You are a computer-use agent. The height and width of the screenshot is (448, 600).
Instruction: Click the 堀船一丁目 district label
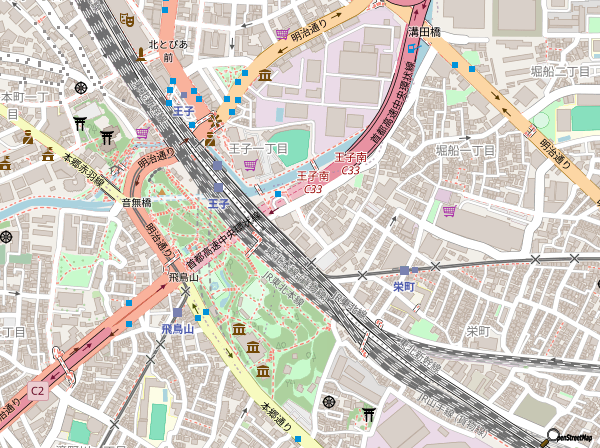465,150
